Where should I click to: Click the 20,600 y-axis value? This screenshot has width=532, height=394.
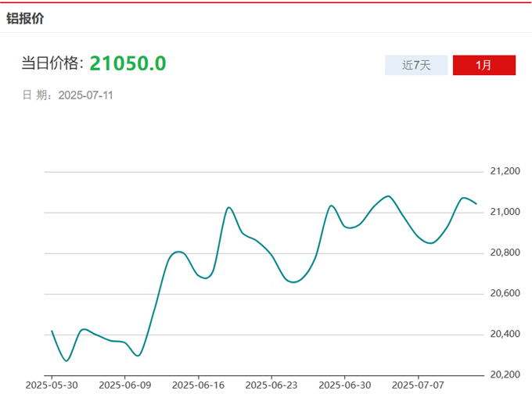coord(503,293)
